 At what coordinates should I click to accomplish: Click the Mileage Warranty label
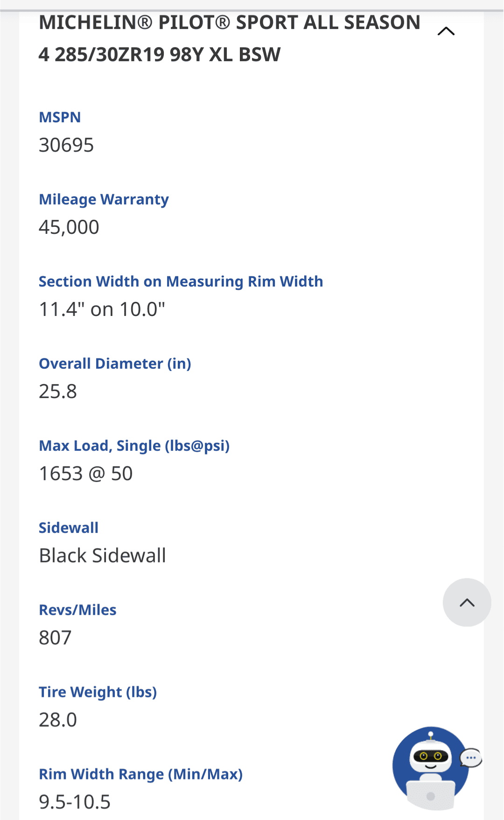click(x=104, y=199)
